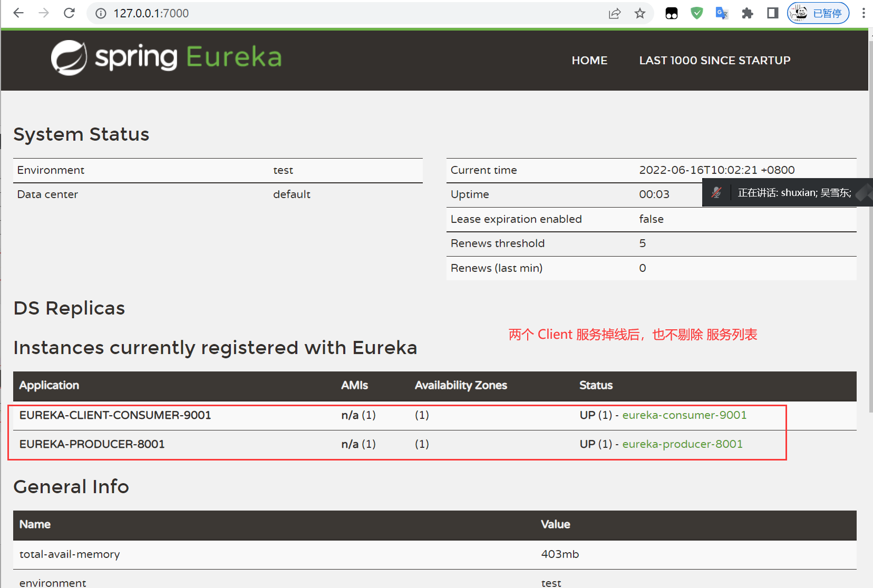Image resolution: width=873 pixels, height=588 pixels.
Task: Toggle the bookmark star for this page
Action: point(640,13)
